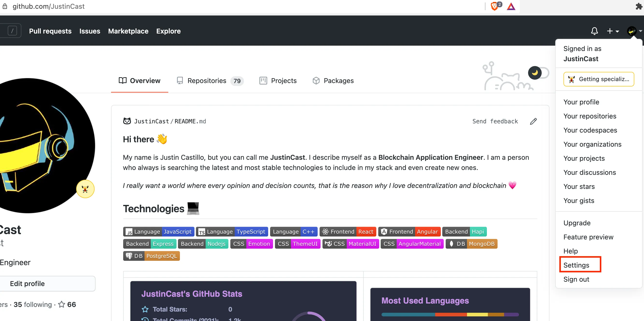Open Help in the user menu
The height and width of the screenshot is (321, 644).
point(571,251)
